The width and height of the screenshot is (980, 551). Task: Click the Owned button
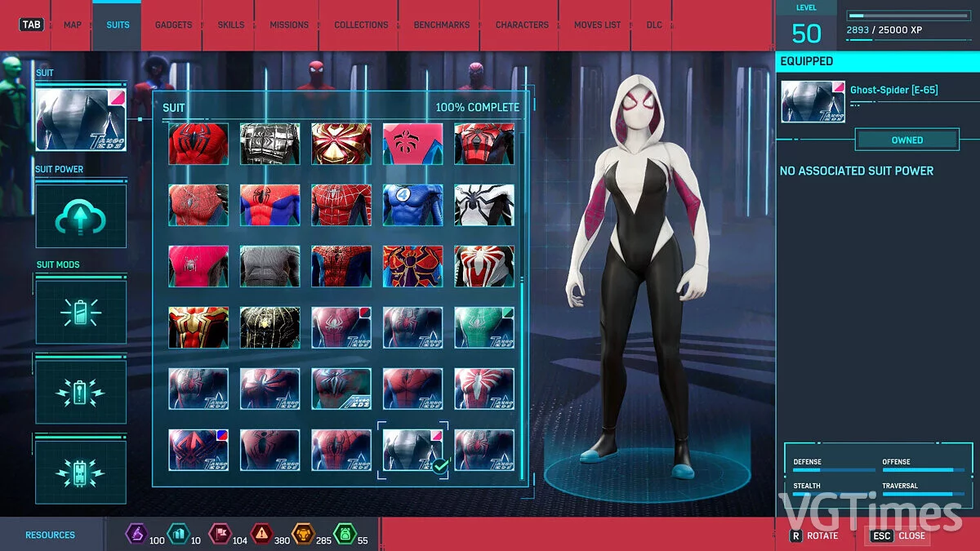(906, 140)
